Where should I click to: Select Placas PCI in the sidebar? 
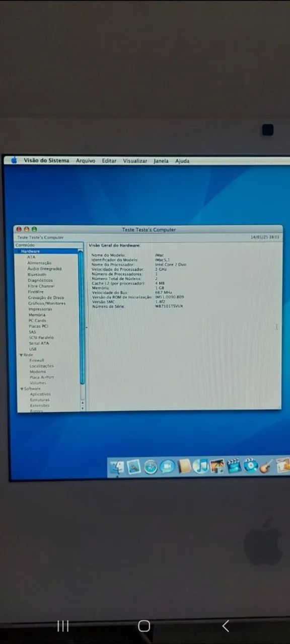(x=38, y=326)
